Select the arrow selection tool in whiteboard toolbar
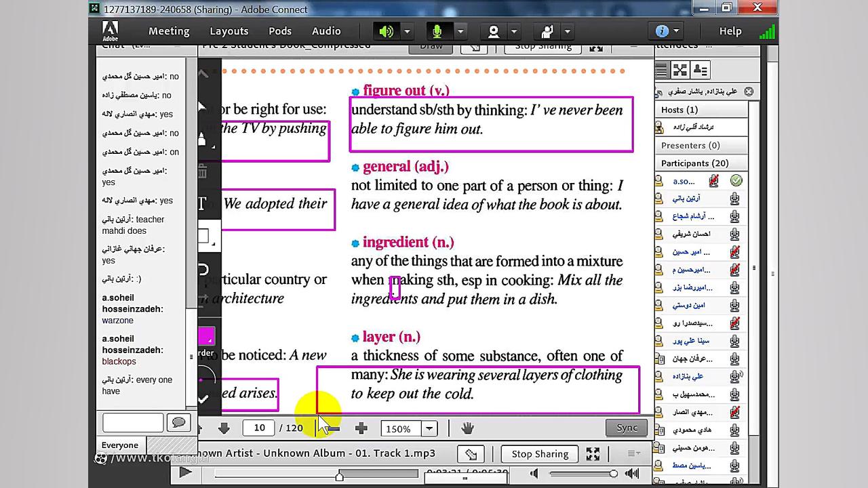Viewport: 868px width, 488px height. (202, 106)
